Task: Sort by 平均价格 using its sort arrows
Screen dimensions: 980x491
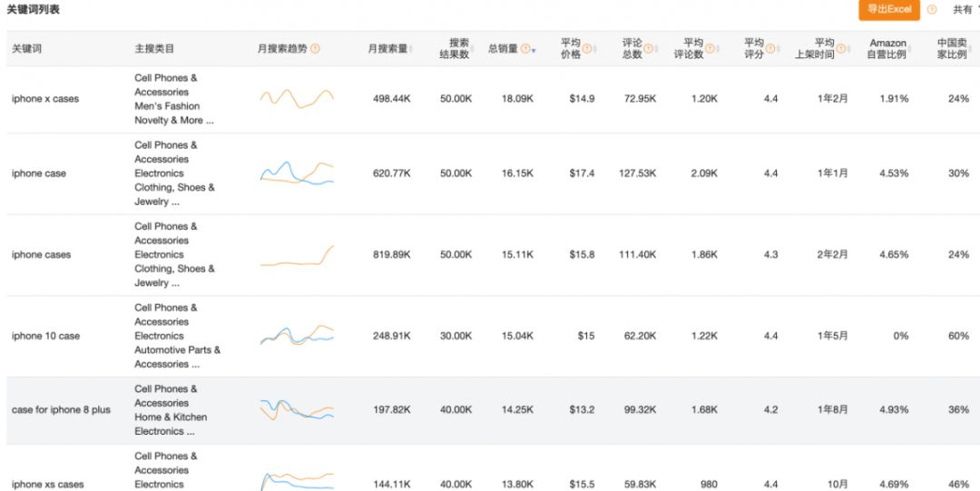Action: (x=595, y=49)
